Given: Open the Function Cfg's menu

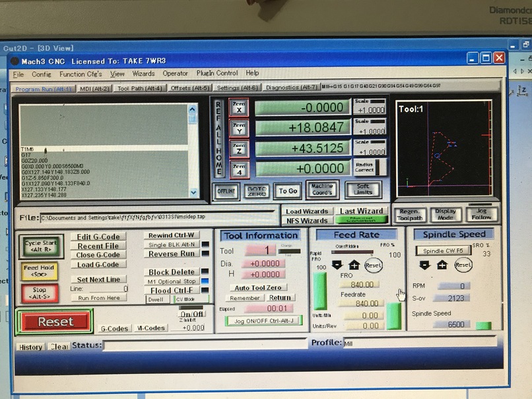Looking at the screenshot, I should point(81,74).
